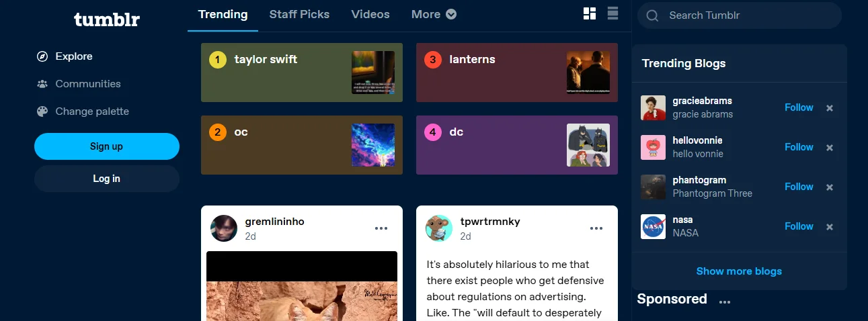Screen dimensions: 868x321
Task: Click the hellovonnie blog name
Action: point(697,140)
